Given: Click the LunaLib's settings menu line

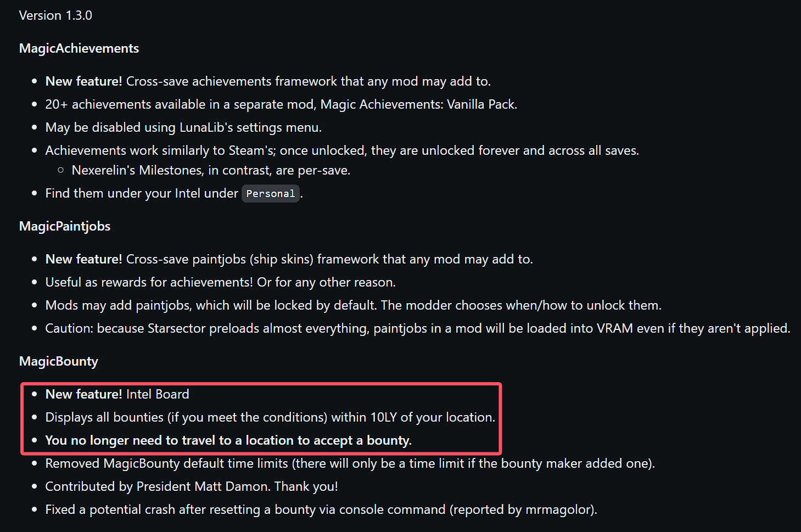Looking at the screenshot, I should point(183,127).
